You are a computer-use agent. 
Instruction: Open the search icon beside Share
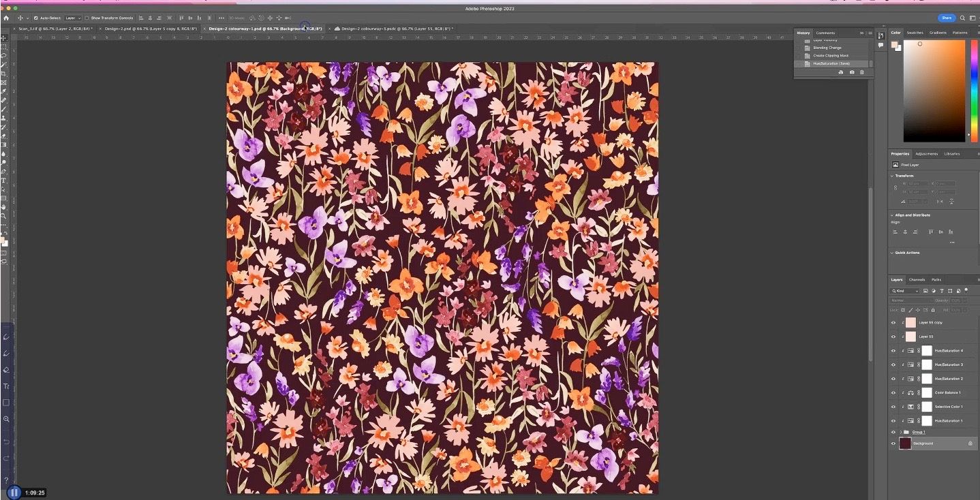962,18
